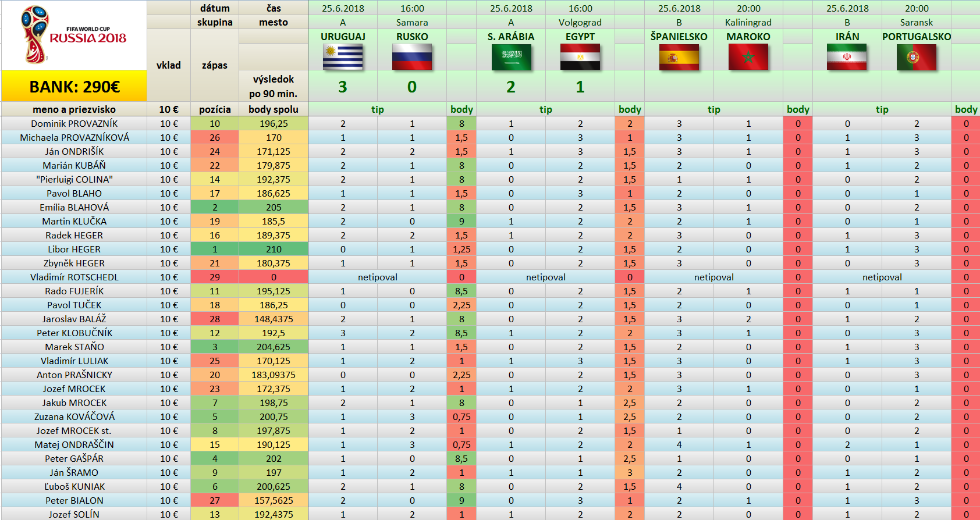Click Vladimír ROTSCHEDL's position cell 29

coord(215,277)
